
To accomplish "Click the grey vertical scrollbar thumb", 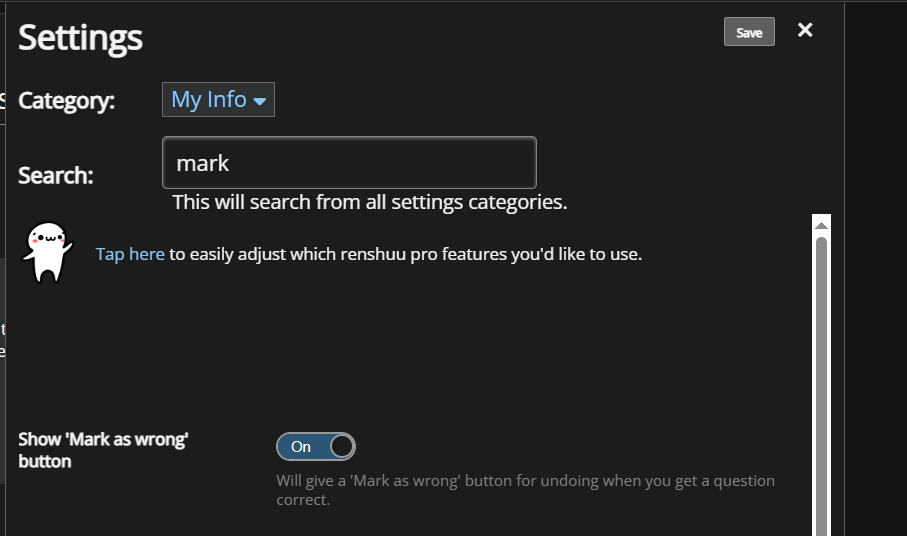I will coord(821,386).
